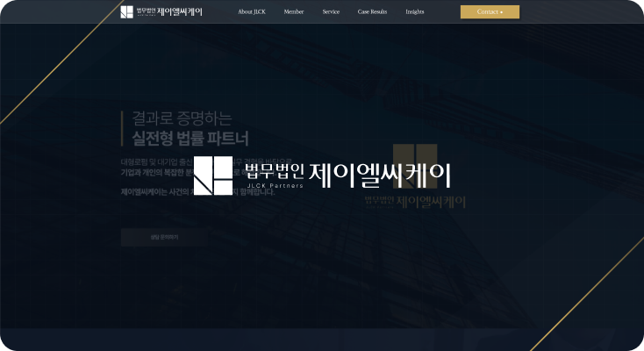This screenshot has width=644, height=351.
Task: Click the gold Contact button
Action: click(490, 12)
